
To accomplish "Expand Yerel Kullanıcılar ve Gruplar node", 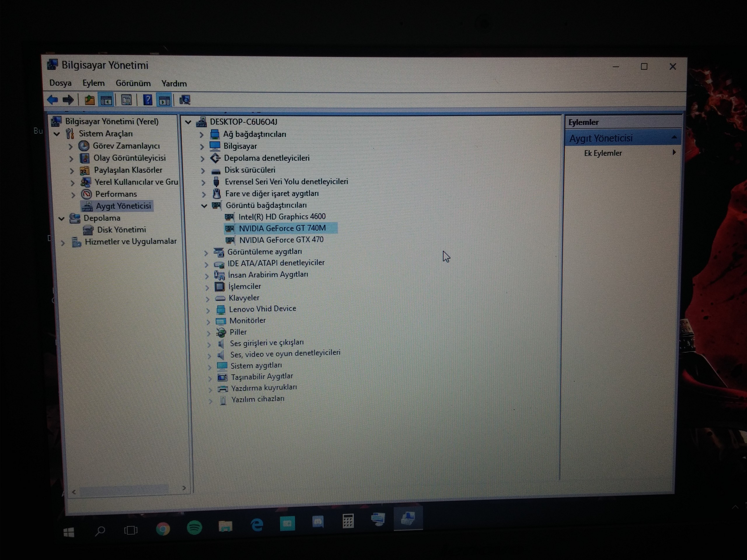I will [x=72, y=183].
